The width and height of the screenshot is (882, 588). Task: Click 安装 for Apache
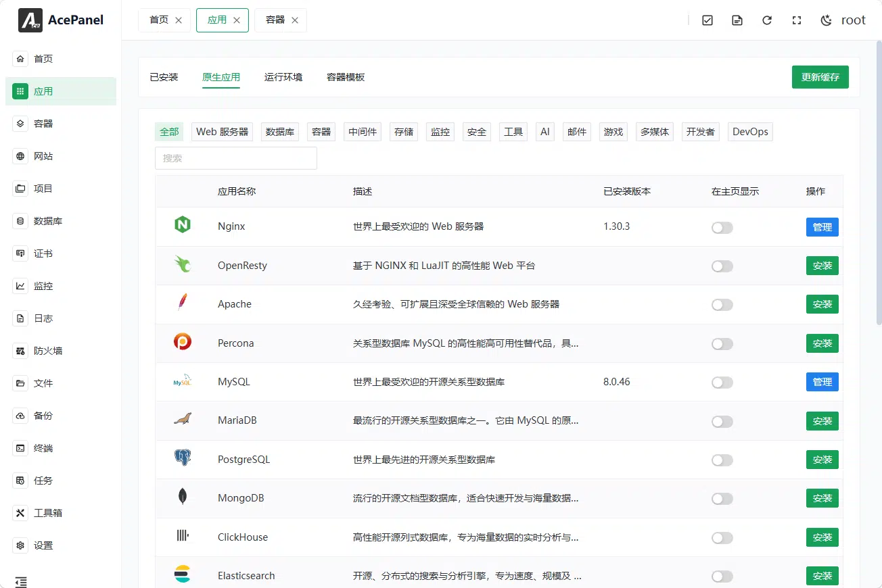(x=822, y=304)
